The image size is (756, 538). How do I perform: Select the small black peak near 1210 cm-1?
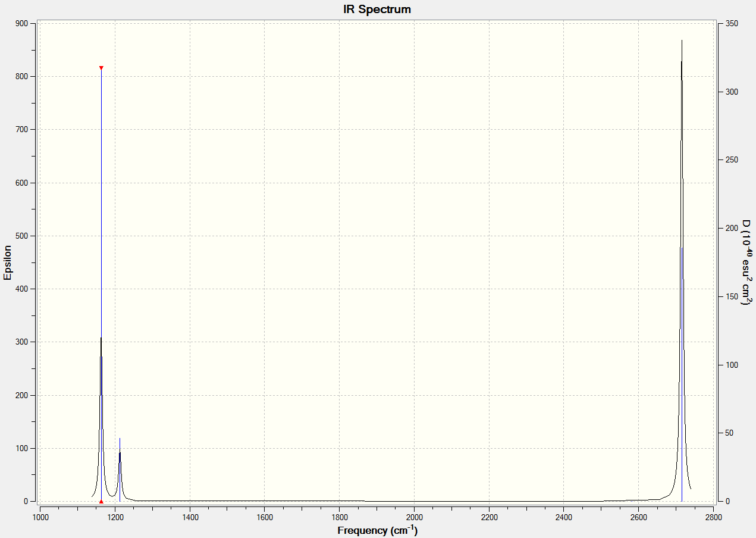pyautogui.click(x=120, y=469)
